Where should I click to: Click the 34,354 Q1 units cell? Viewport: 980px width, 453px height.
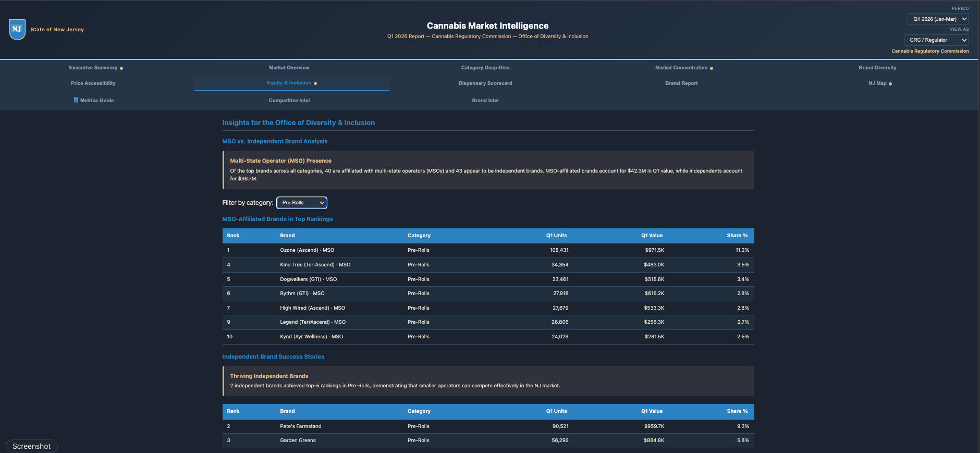point(560,265)
